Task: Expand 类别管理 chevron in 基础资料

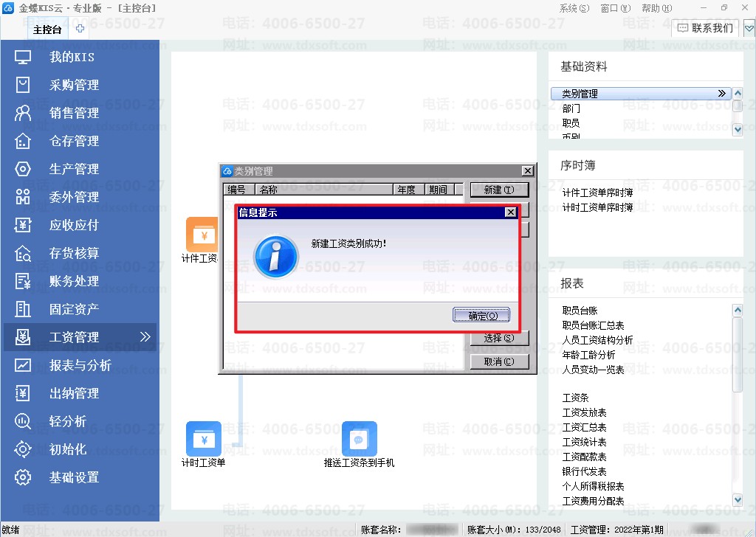Action: [722, 94]
